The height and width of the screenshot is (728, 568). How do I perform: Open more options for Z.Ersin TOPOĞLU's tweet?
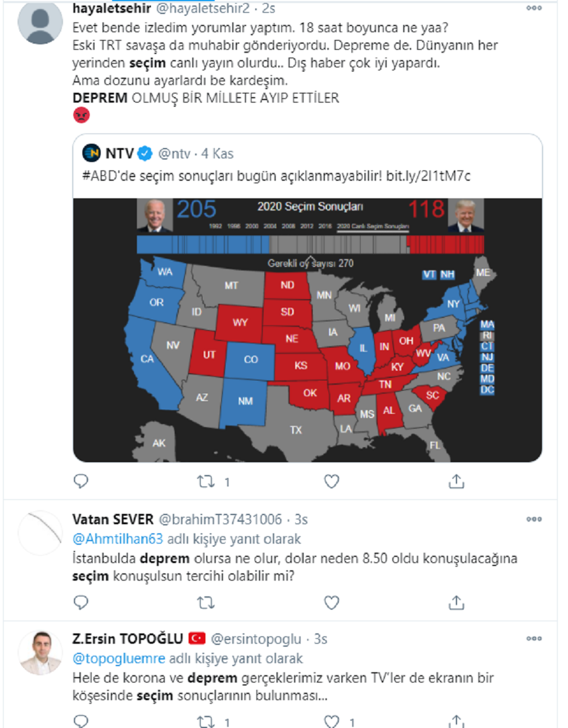[534, 639]
